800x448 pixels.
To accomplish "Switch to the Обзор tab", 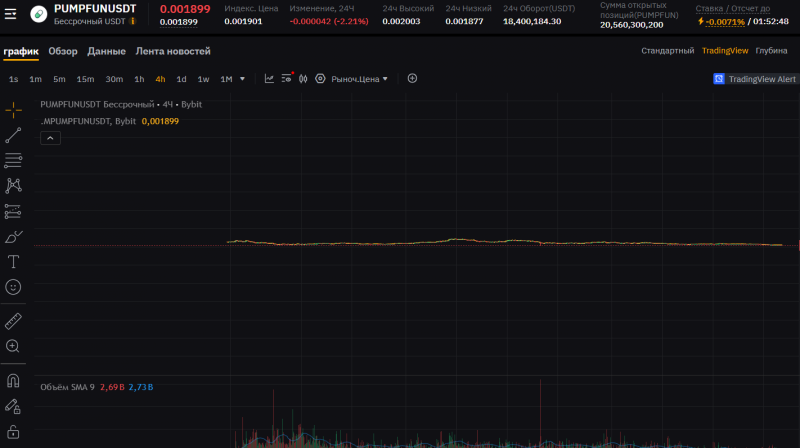I will click(x=63, y=51).
